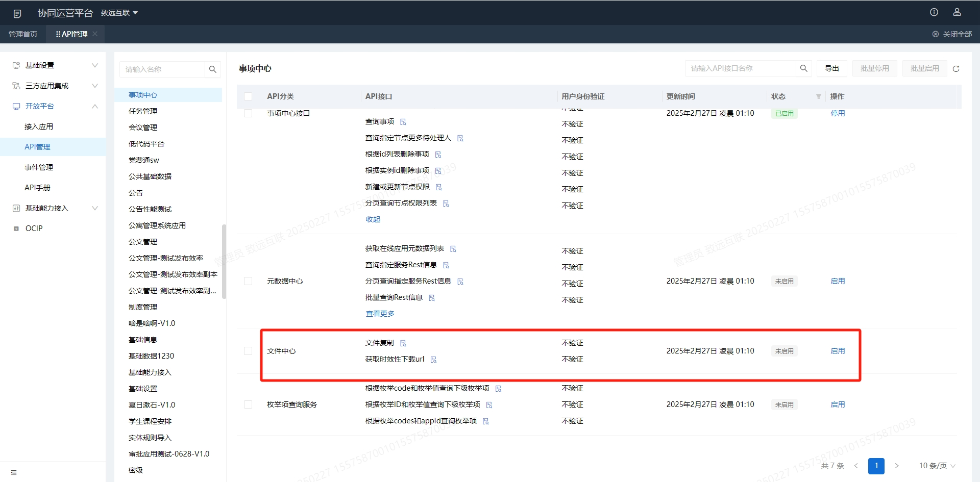Open the status column filter icon
The width and height of the screenshot is (980, 482).
pos(818,96)
